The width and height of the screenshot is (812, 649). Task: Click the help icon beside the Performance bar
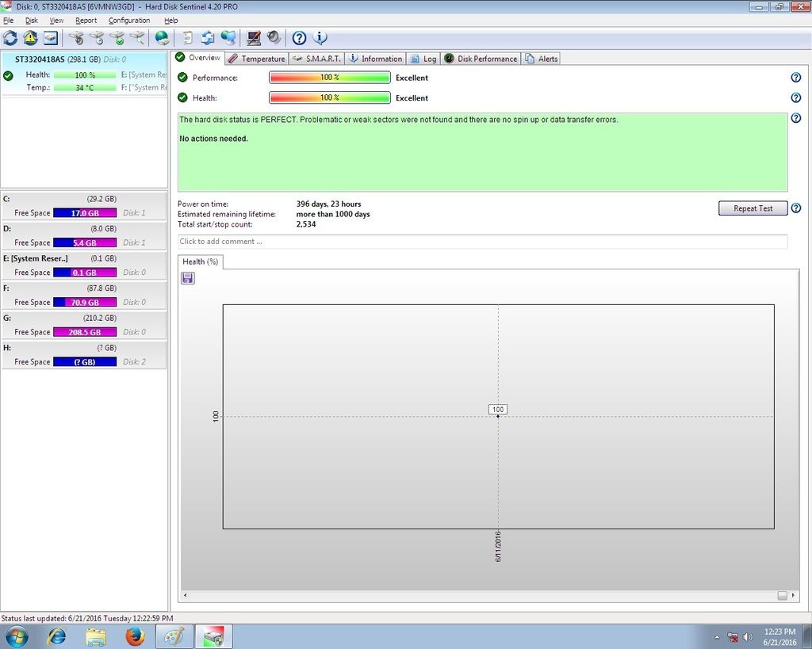pos(795,78)
